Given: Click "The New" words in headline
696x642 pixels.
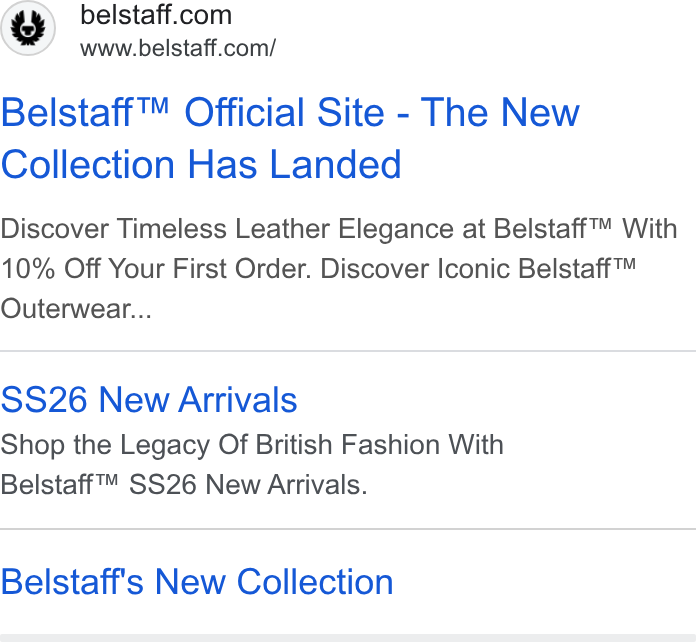Looking at the screenshot, I should [500, 113].
